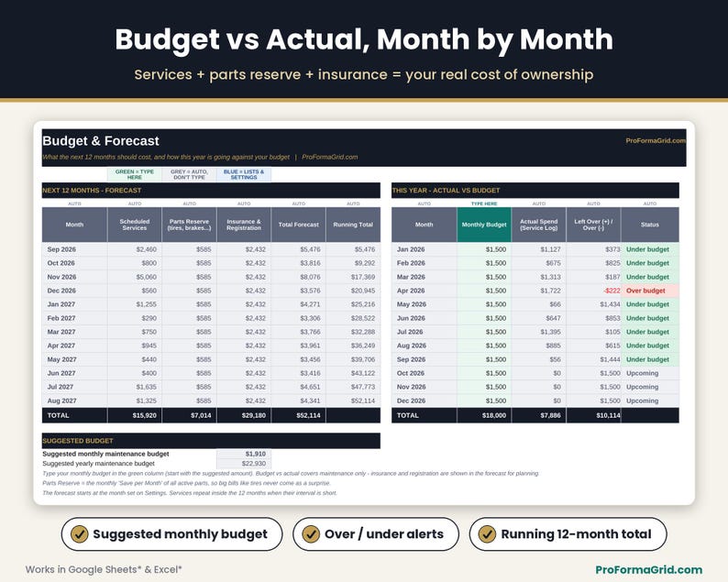Select the Suggested monthly budget pill
Viewport: 728px width, 582px height.
tap(171, 534)
